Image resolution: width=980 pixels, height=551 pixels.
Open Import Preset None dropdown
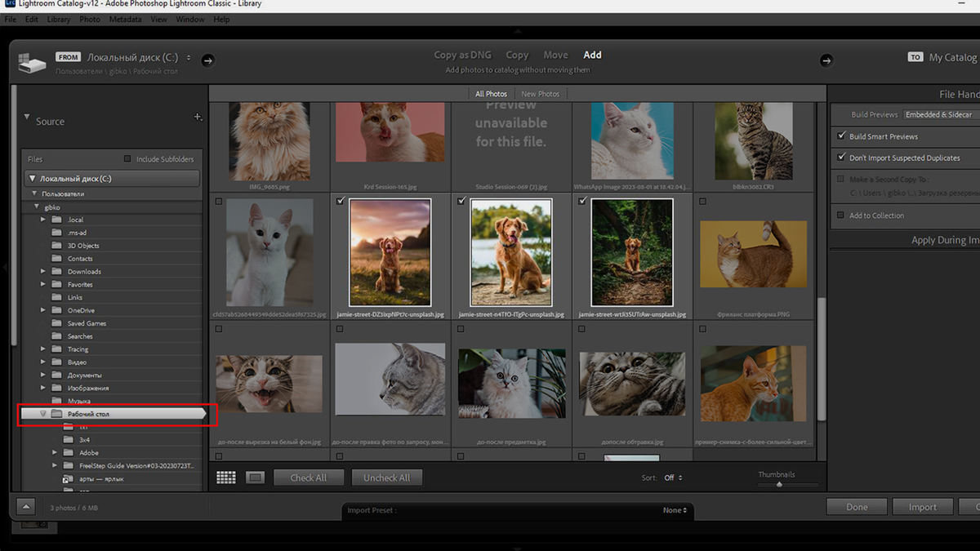coord(675,510)
